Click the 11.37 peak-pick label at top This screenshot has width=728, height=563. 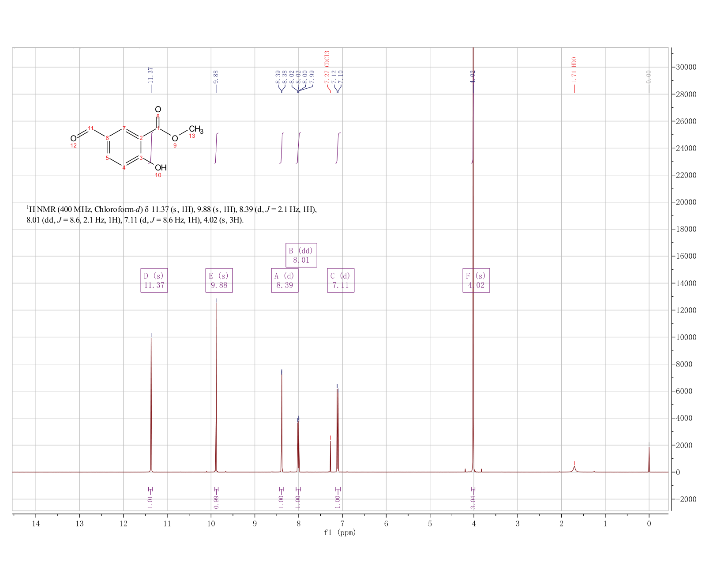pos(151,76)
